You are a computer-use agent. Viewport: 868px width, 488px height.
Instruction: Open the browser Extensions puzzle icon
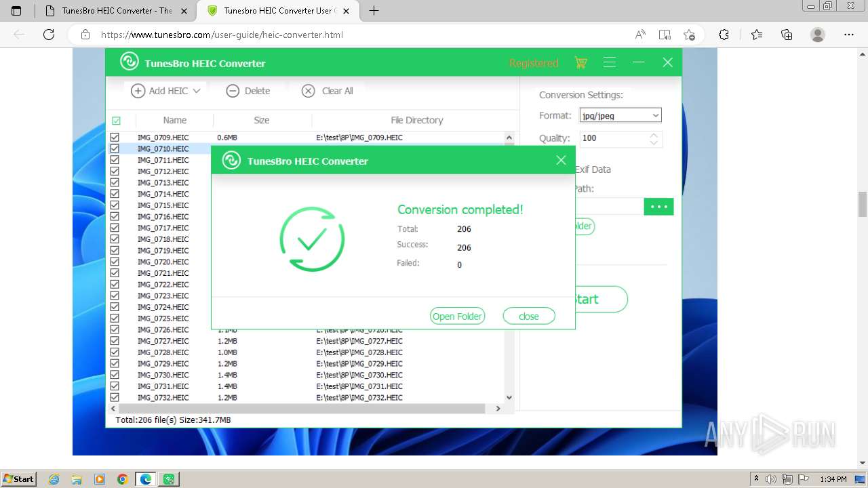click(724, 35)
